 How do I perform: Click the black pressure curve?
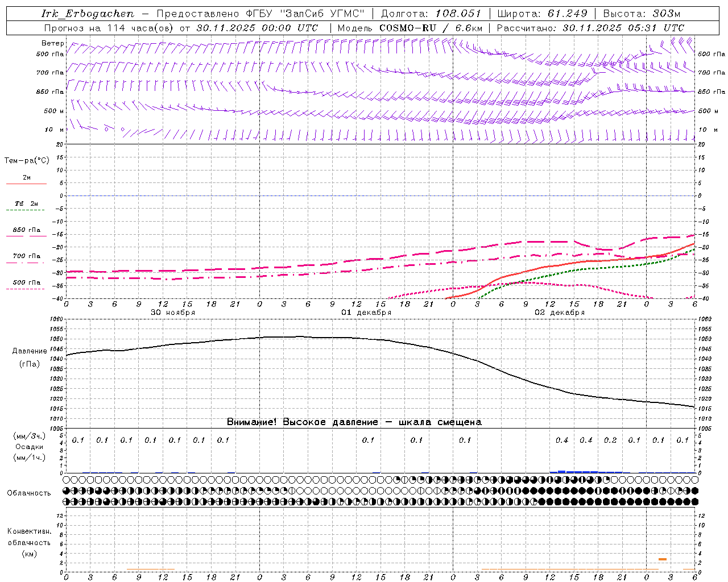pyautogui.click(x=380, y=339)
